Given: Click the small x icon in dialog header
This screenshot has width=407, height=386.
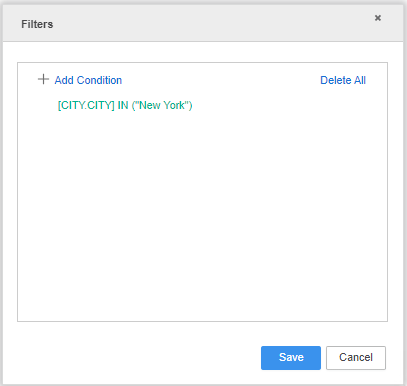Looking at the screenshot, I should pyautogui.click(x=378, y=18).
